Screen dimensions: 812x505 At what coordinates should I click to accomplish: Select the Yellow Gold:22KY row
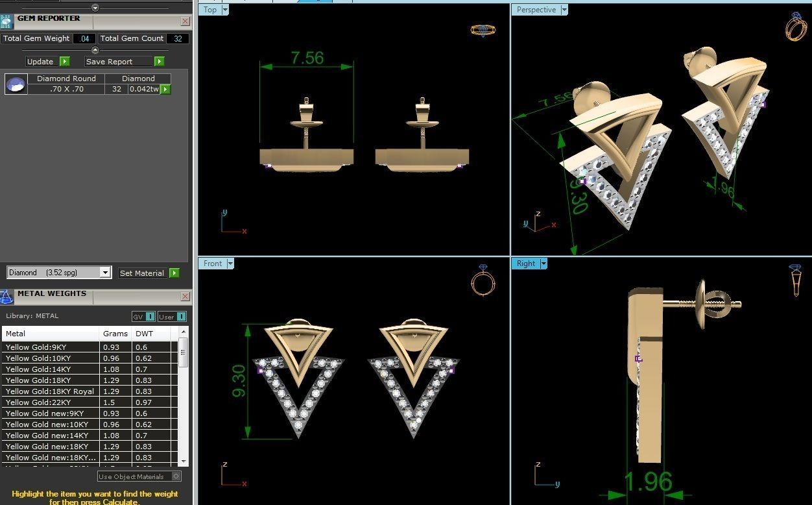tap(90, 402)
